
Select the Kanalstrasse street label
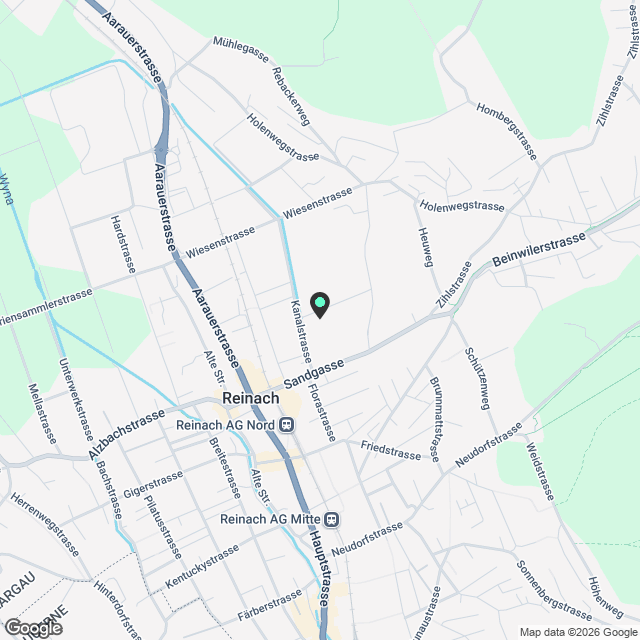(301, 331)
